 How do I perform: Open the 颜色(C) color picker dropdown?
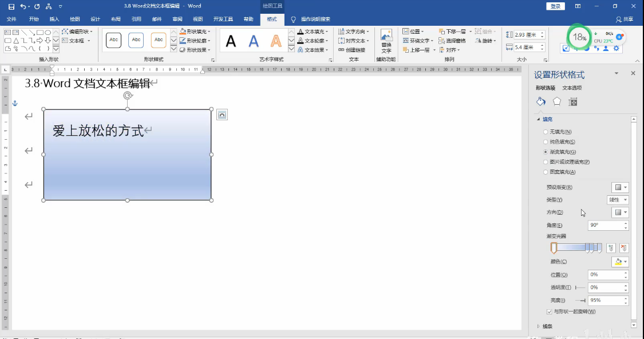pos(620,262)
